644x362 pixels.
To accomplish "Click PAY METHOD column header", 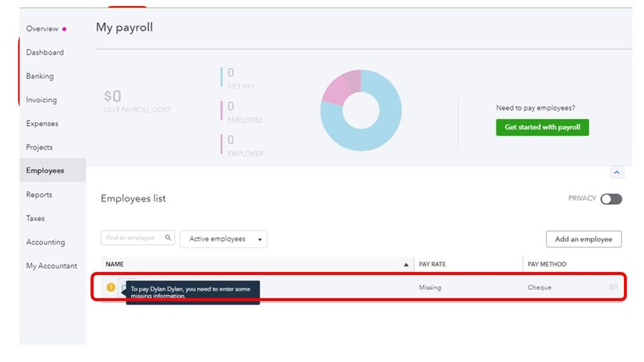I will coord(547,264).
